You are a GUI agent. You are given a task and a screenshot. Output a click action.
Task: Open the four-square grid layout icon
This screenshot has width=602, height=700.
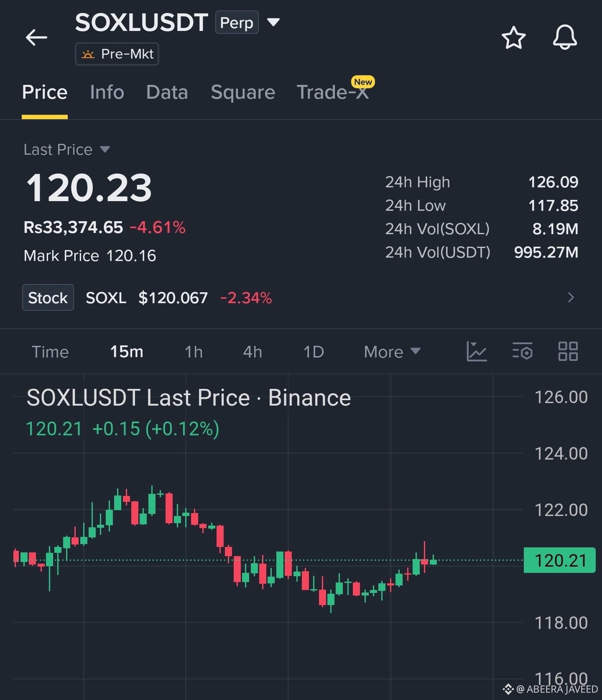pos(568,351)
